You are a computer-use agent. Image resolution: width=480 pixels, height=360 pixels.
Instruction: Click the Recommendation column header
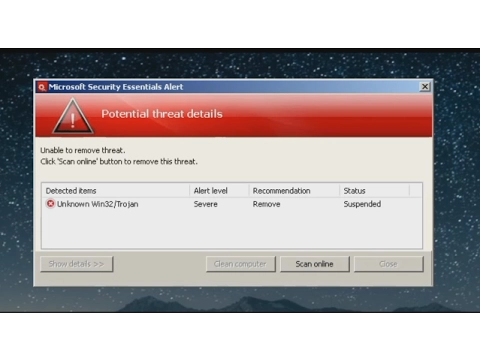(x=294, y=191)
